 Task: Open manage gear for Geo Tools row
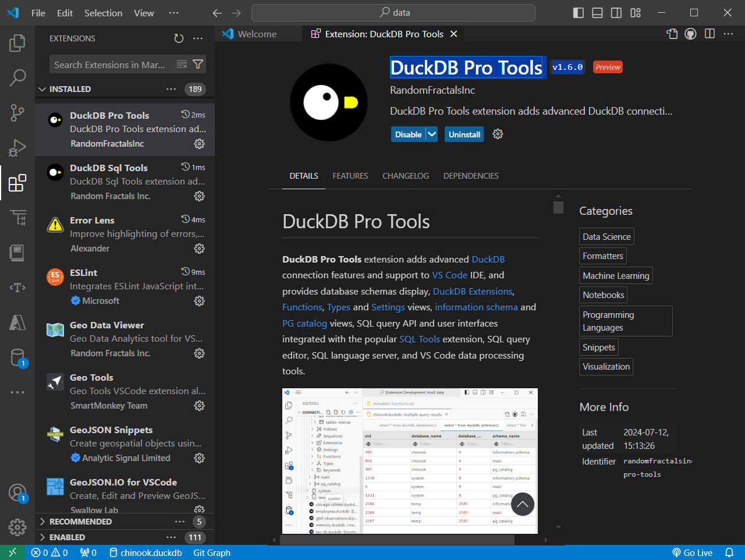click(x=199, y=406)
